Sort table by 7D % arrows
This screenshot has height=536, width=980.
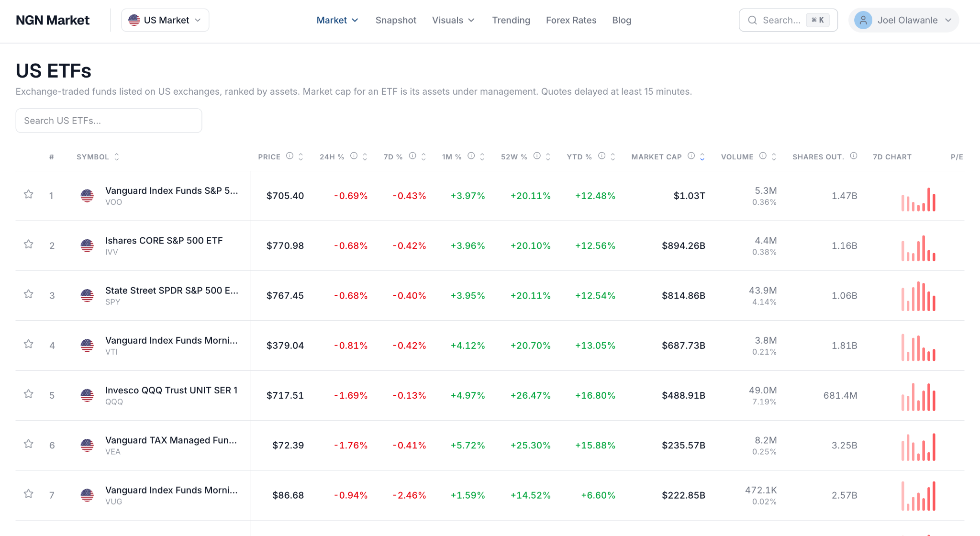point(424,156)
